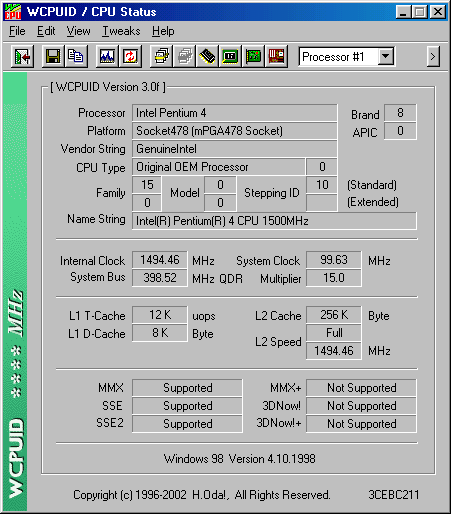Click the Processor field Intel Pentium 4
Image resolution: width=451 pixels, height=514 pixels.
[235, 113]
